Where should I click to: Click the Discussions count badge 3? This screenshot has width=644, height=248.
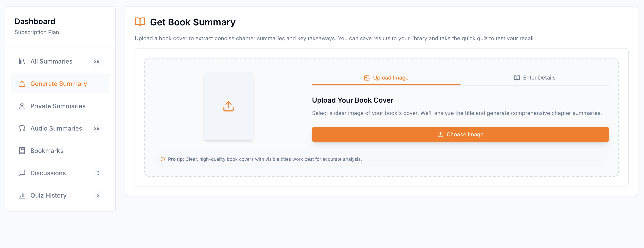tap(98, 173)
